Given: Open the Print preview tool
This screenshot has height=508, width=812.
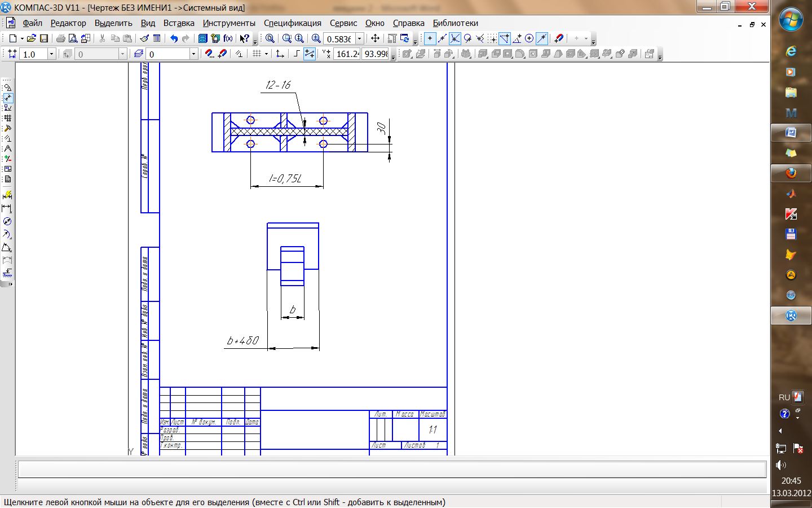Looking at the screenshot, I should click(x=73, y=38).
